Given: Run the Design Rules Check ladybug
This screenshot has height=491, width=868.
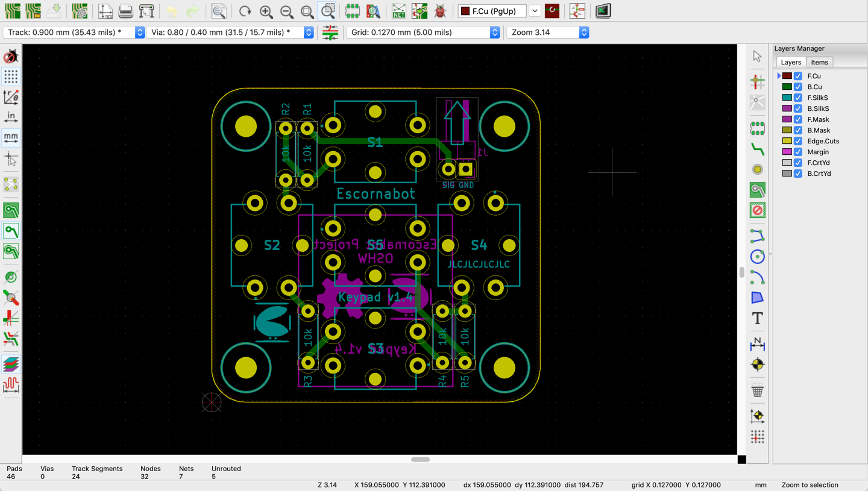Looking at the screenshot, I should pos(440,11).
